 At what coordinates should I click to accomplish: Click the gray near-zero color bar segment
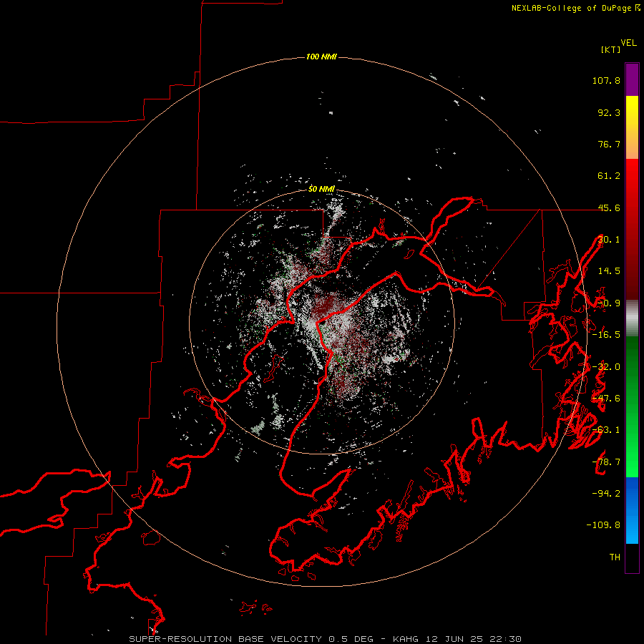(632, 318)
